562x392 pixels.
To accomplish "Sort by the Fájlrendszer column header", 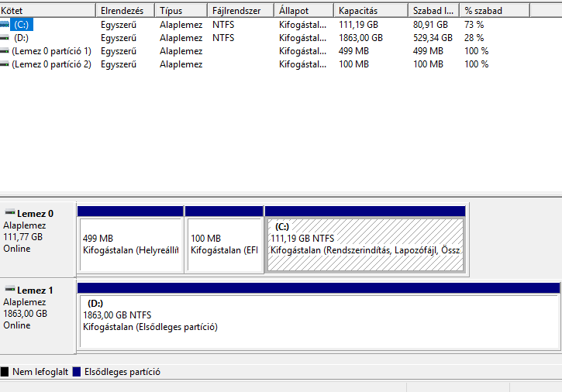I will [241, 11].
